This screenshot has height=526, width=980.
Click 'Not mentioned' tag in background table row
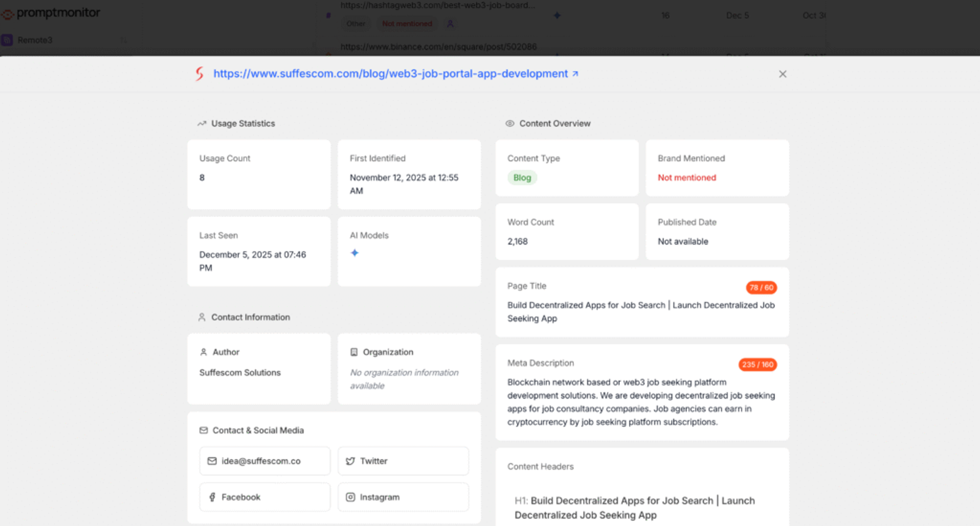(407, 24)
